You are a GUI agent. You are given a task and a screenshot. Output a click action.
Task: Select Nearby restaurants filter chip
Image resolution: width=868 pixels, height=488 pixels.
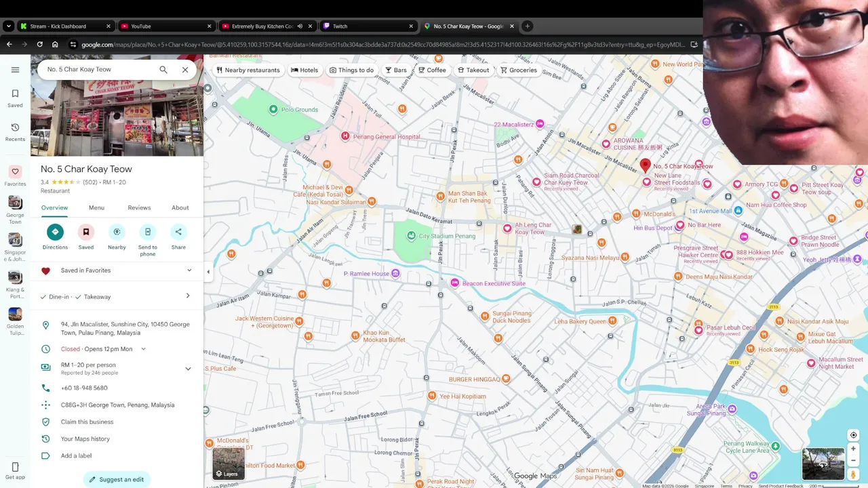click(x=248, y=70)
